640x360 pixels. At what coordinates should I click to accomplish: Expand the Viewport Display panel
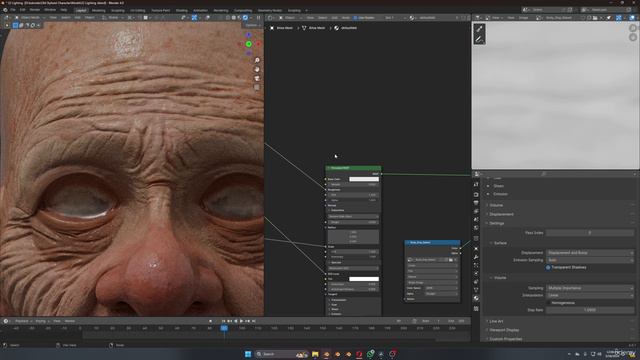pyautogui.click(x=504, y=330)
